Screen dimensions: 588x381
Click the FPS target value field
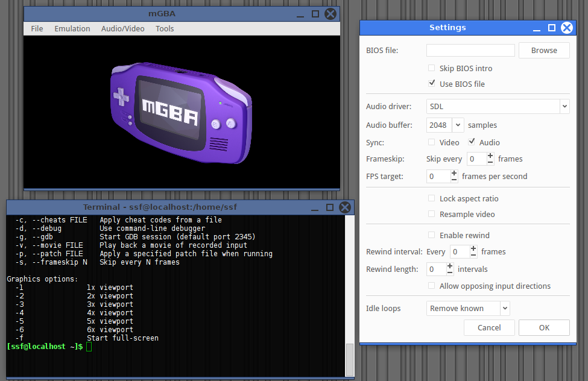[438, 176]
